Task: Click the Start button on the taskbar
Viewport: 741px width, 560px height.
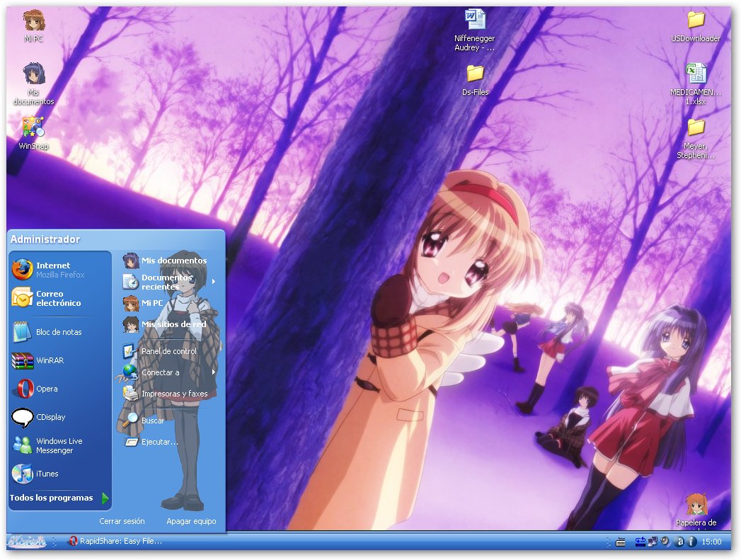Action: tap(27, 542)
